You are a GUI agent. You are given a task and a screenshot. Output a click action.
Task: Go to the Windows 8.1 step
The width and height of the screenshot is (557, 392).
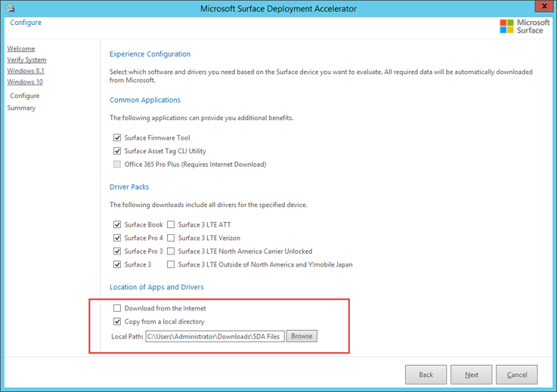coord(26,71)
